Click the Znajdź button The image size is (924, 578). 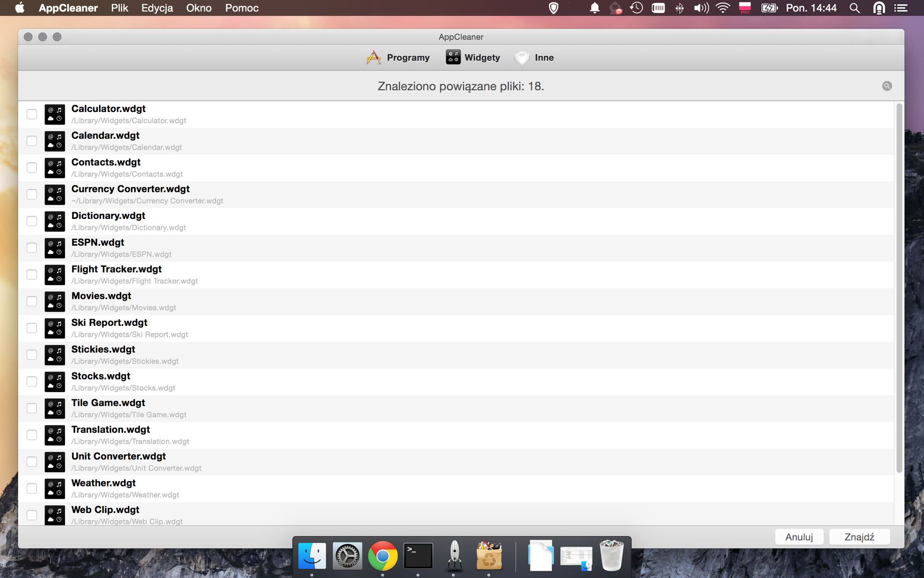coord(860,537)
